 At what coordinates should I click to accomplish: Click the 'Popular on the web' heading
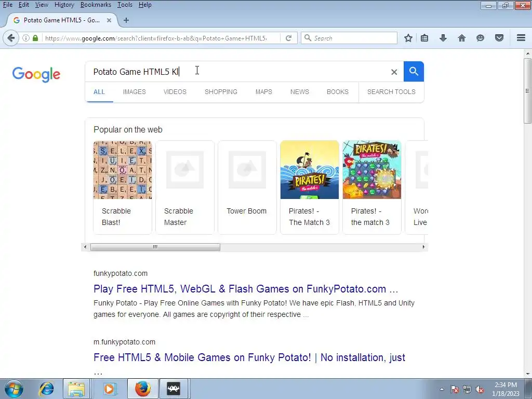pos(128,129)
